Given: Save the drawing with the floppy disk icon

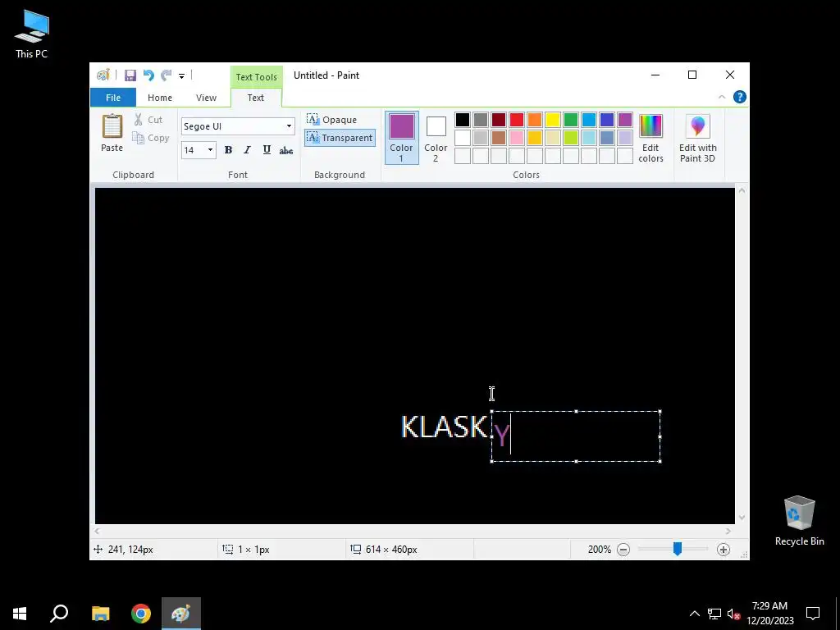Looking at the screenshot, I should (130, 75).
